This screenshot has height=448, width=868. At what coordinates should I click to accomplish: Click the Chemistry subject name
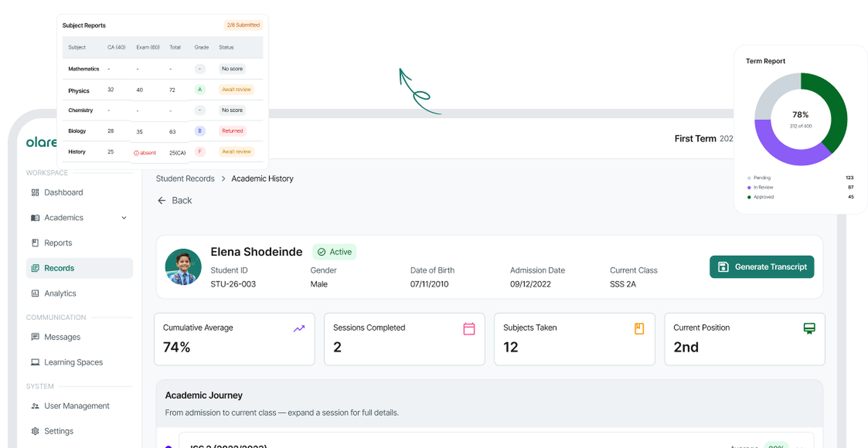[80, 110]
